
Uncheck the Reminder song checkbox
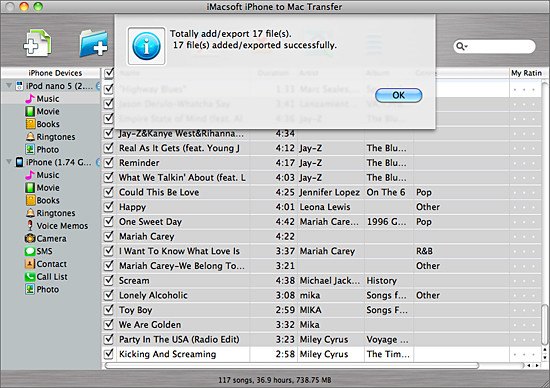coord(109,162)
